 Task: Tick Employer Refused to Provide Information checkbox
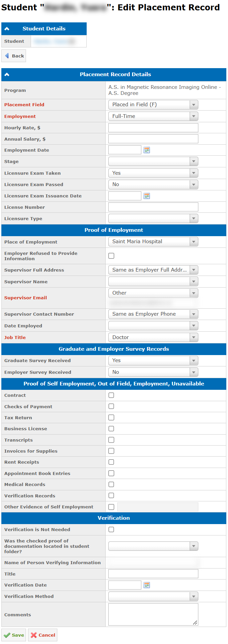click(111, 256)
